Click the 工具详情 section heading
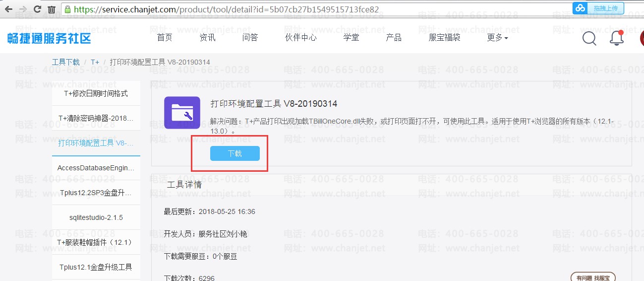 pos(184,185)
